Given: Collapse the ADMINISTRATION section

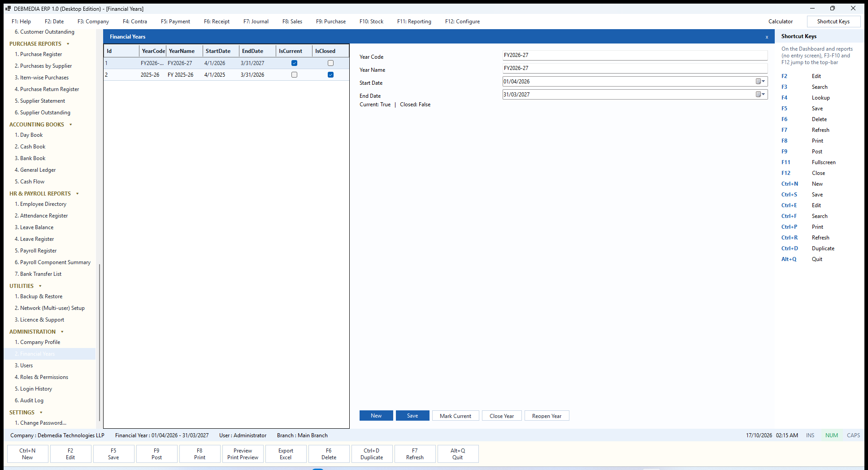Looking at the screenshot, I should pyautogui.click(x=62, y=332).
